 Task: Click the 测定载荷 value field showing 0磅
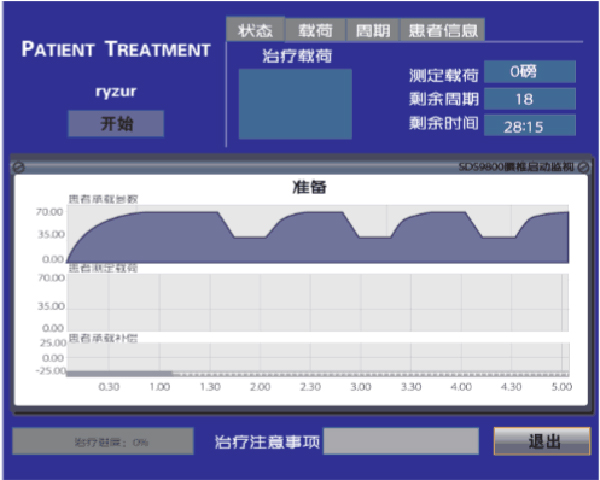529,73
